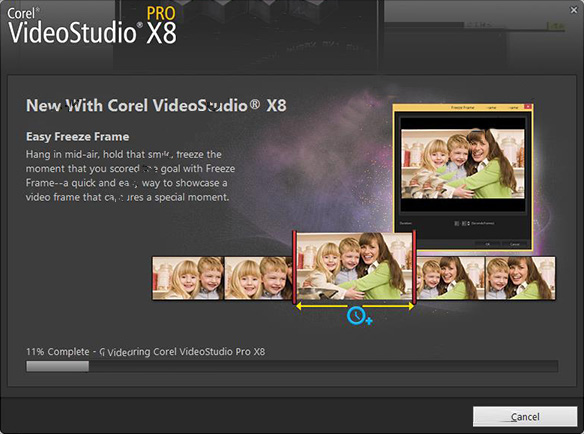Click the enlarged center freeze frame thumbnail
This screenshot has height=434, width=584.
coord(354,266)
